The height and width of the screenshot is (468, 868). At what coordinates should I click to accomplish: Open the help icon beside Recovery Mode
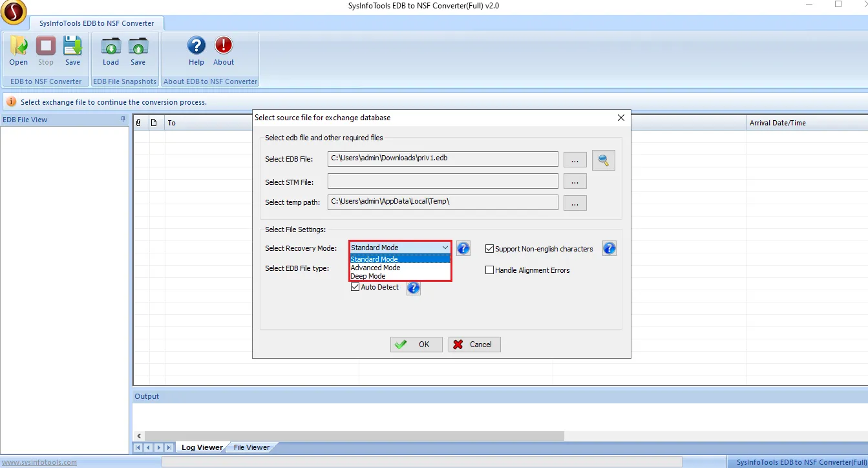(463, 248)
